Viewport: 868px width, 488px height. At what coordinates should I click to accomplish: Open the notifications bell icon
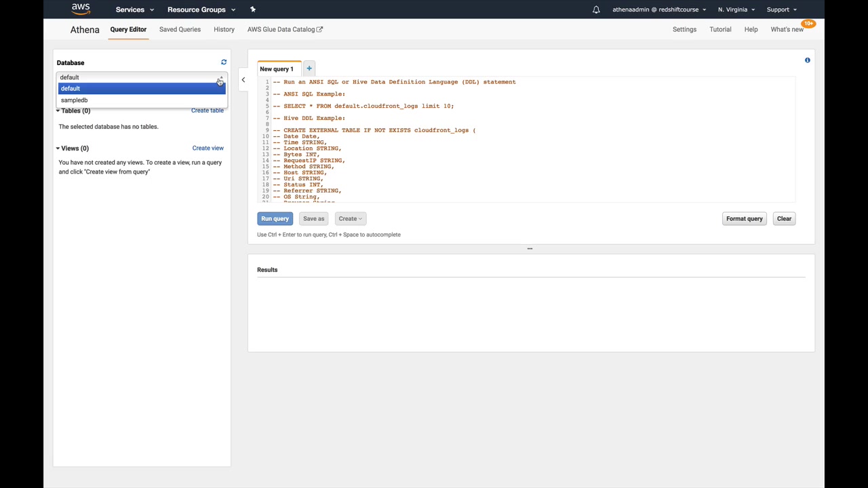[x=596, y=9]
